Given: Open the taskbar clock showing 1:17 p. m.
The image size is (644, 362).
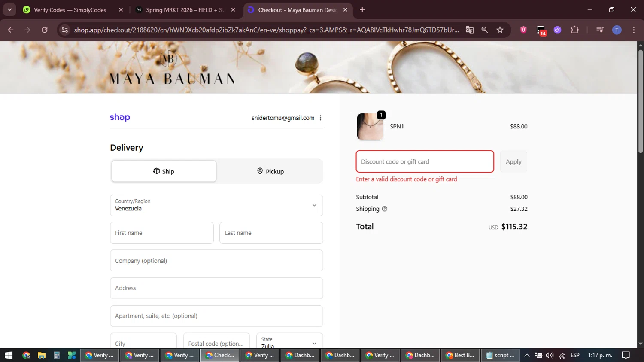Looking at the screenshot, I should click(600, 355).
